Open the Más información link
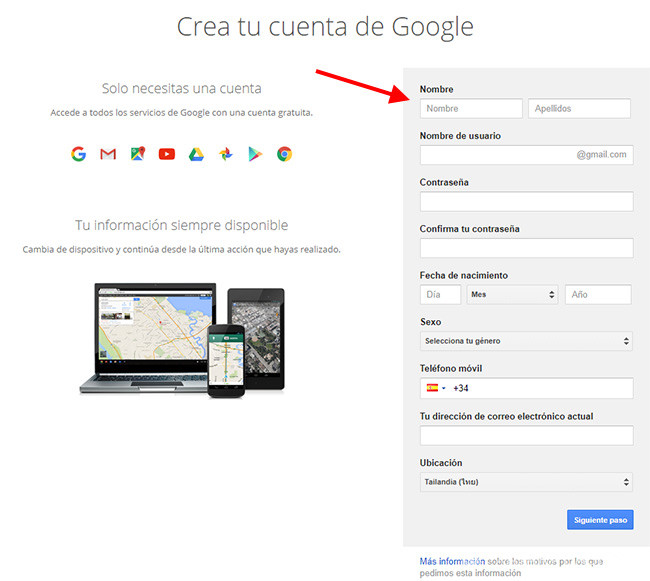Viewport: 650px width, 581px height. pyautogui.click(x=452, y=561)
